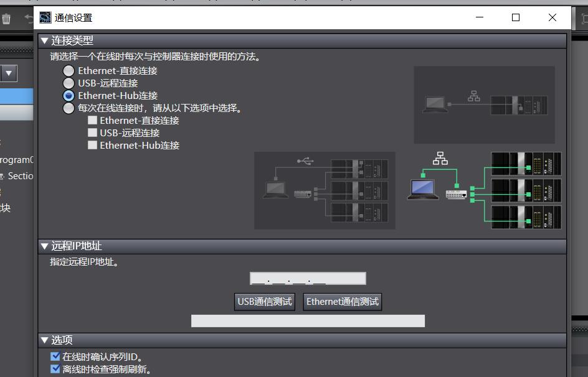This screenshot has height=377, width=588.
Task: Check the sub-option USB-远程连接 checkbox
Action: [x=93, y=133]
